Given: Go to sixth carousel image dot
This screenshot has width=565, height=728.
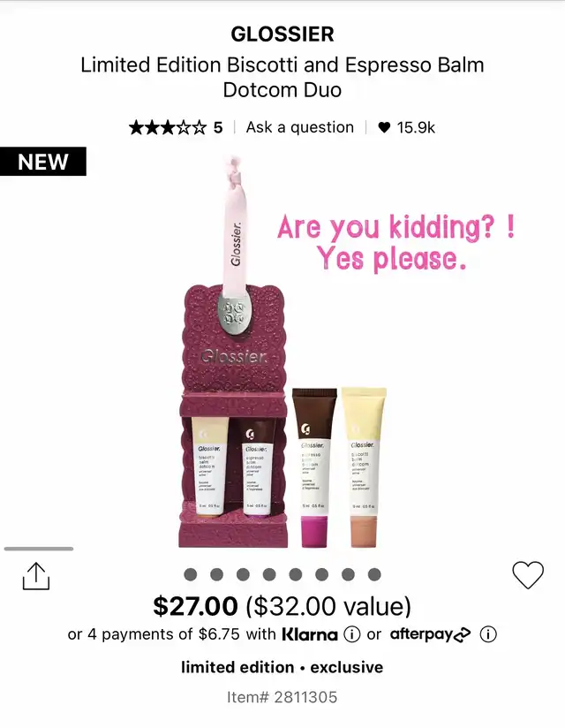Looking at the screenshot, I should (x=322, y=574).
